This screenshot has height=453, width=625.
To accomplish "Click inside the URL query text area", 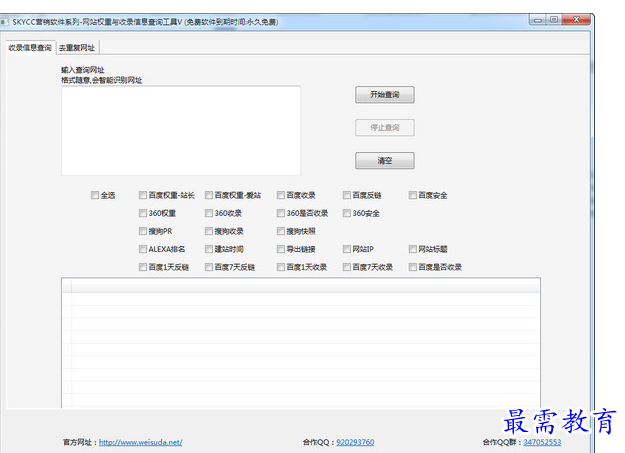I will (x=181, y=130).
